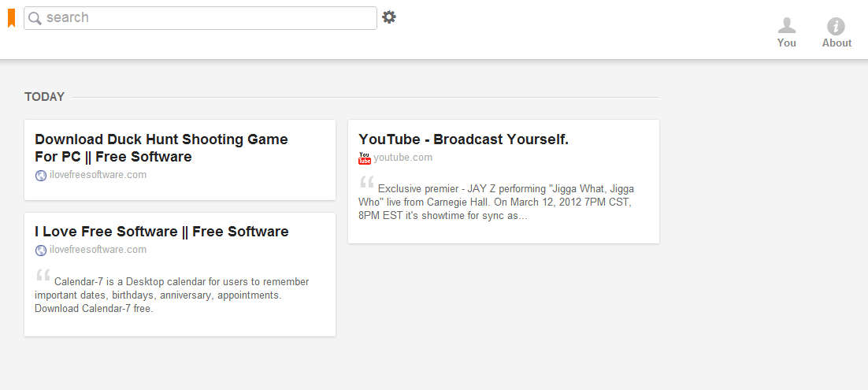Viewport: 868px width, 390px height.
Task: Select the JAY Z exclusive premier snippet
Action: pyautogui.click(x=496, y=202)
